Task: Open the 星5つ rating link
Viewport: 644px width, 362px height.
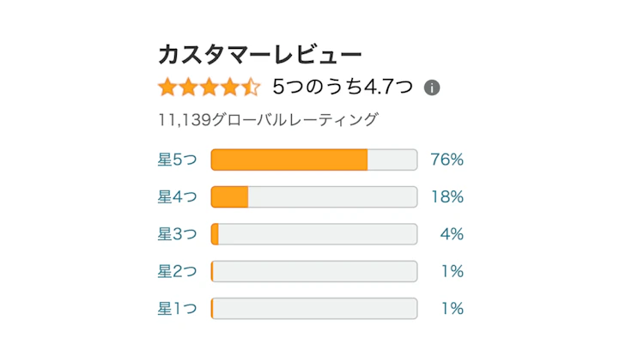Action: pos(177,160)
